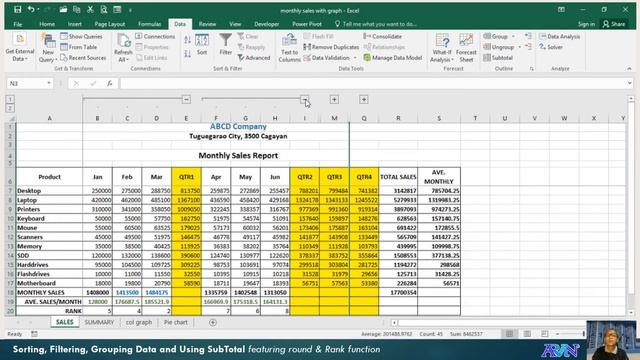Open Recent Sources
Screen dimensions: 640x360
(83, 58)
